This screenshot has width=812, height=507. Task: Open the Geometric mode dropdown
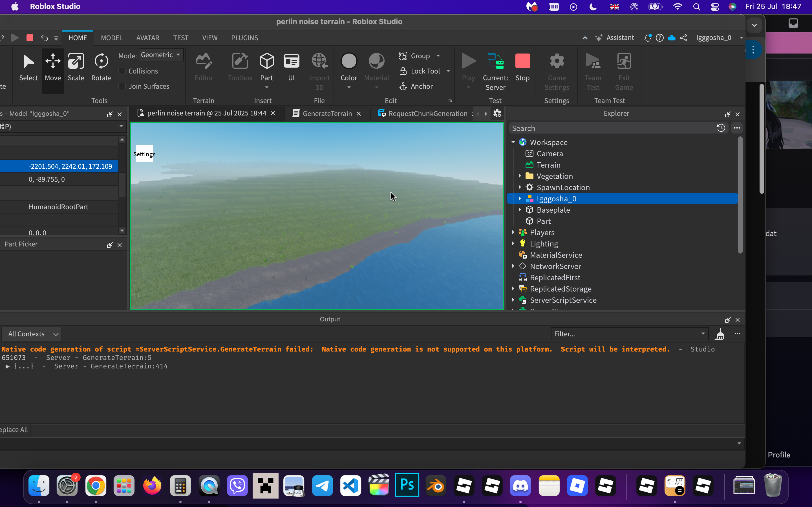161,55
